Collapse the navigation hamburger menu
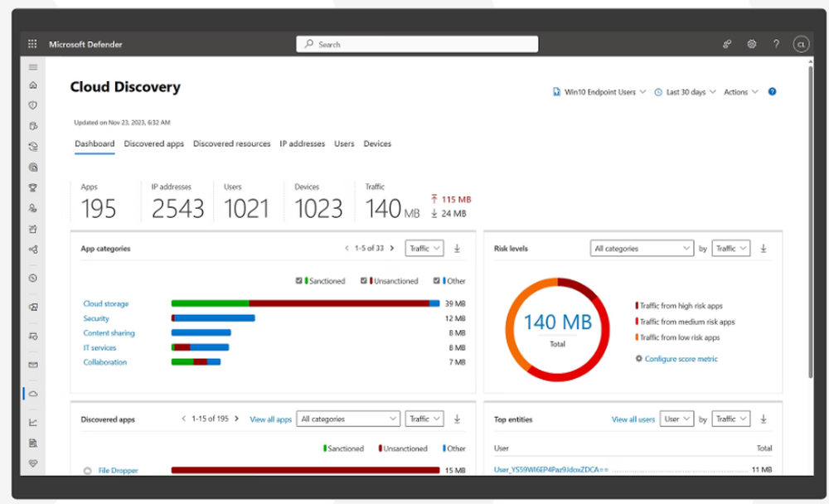This screenshot has width=829, height=504. (x=33, y=67)
